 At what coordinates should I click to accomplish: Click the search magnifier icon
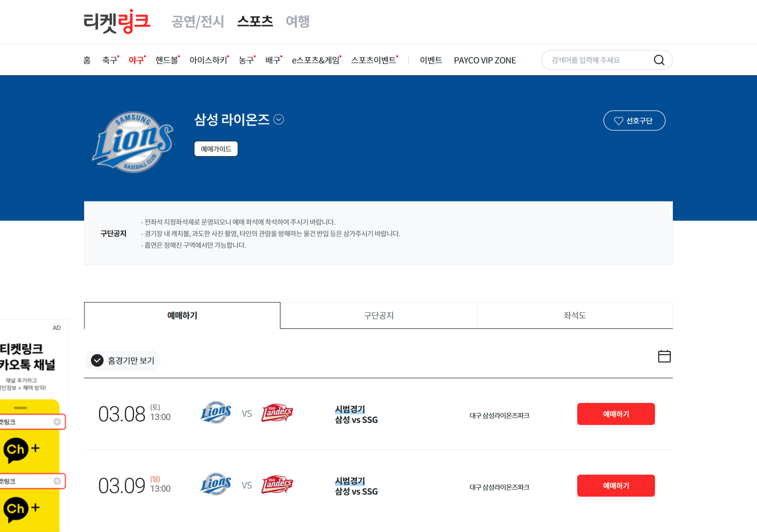[x=659, y=60]
